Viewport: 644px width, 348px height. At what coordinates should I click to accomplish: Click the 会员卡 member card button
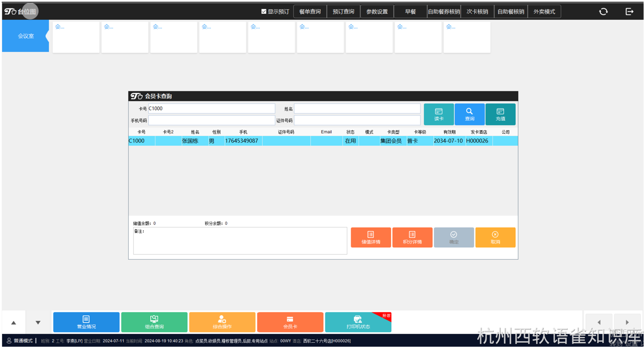click(x=290, y=322)
